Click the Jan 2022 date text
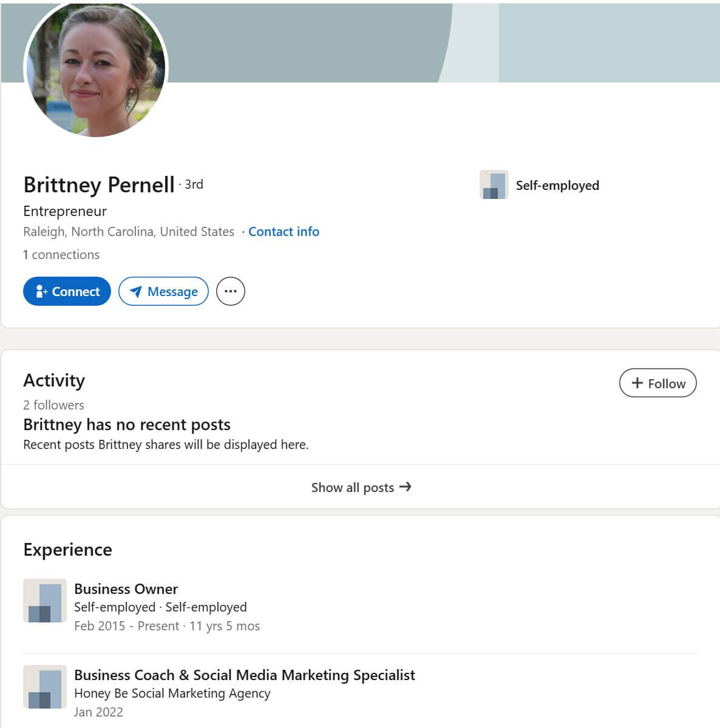Screen dimensions: 720x728 98,712
